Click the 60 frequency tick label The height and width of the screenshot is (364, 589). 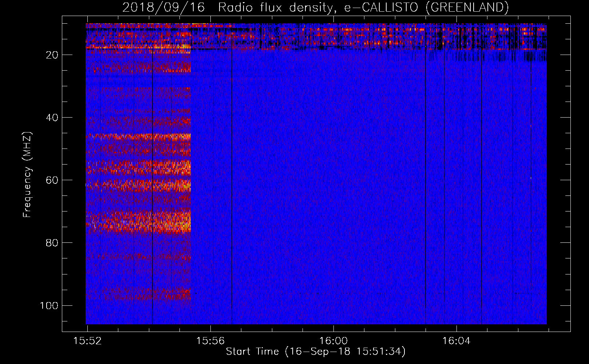(x=52, y=180)
